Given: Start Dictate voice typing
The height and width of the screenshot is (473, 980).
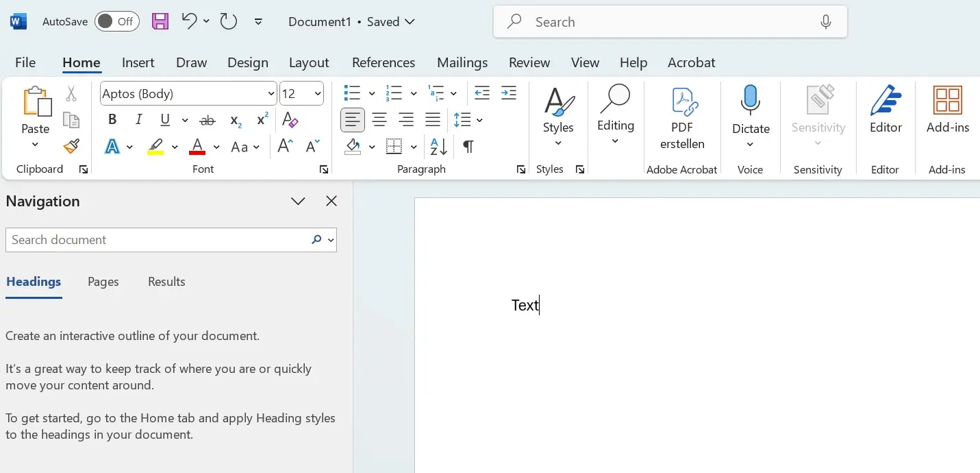Looking at the screenshot, I should click(x=751, y=110).
